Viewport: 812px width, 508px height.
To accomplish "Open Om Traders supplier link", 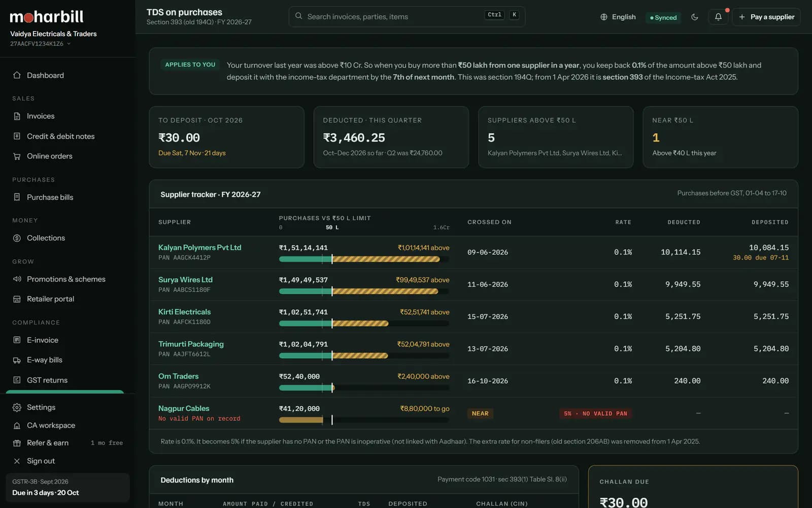I will click(x=178, y=376).
